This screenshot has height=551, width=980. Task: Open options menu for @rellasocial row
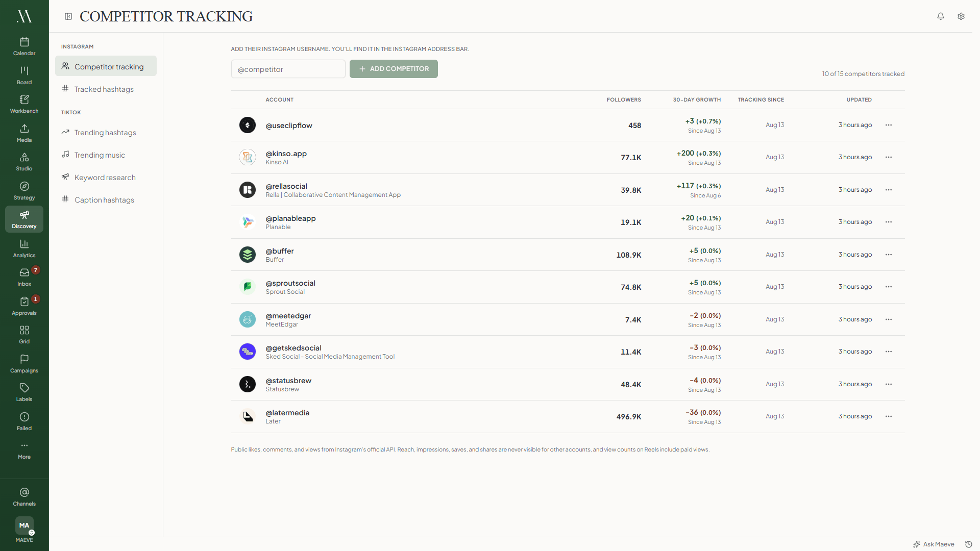(x=889, y=190)
